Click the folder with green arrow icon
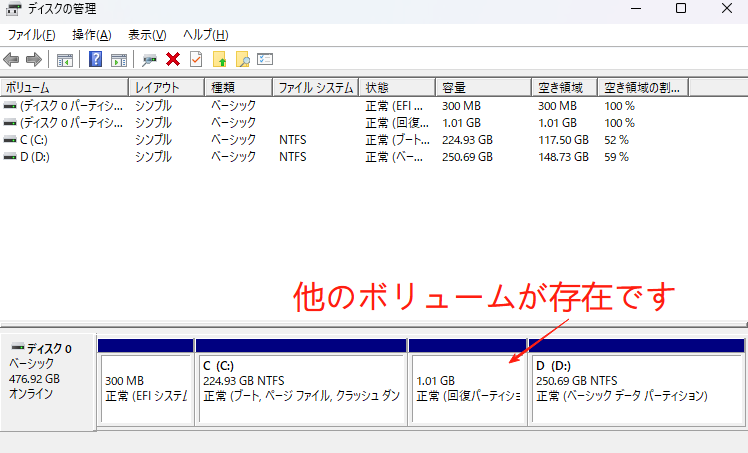 tap(220, 59)
